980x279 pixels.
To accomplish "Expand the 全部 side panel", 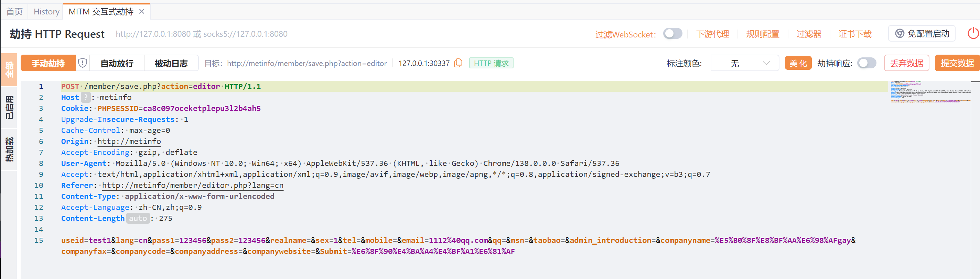I will [x=9, y=69].
